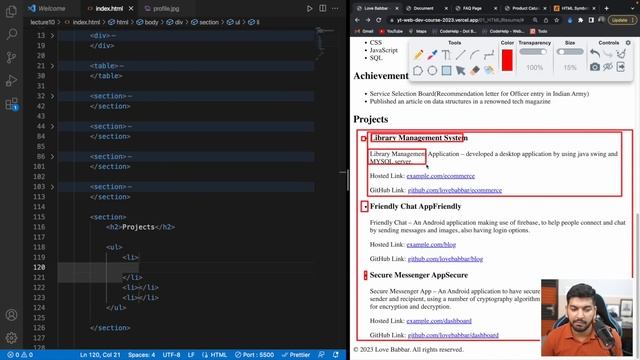Select the rectangle shape tool
The width and height of the screenshot is (640, 360).
point(446,71)
